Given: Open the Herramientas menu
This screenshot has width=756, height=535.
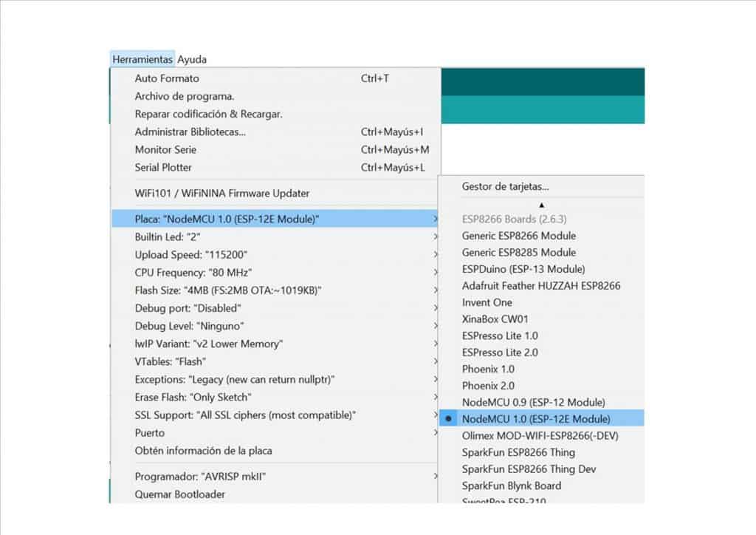Looking at the screenshot, I should pos(142,59).
